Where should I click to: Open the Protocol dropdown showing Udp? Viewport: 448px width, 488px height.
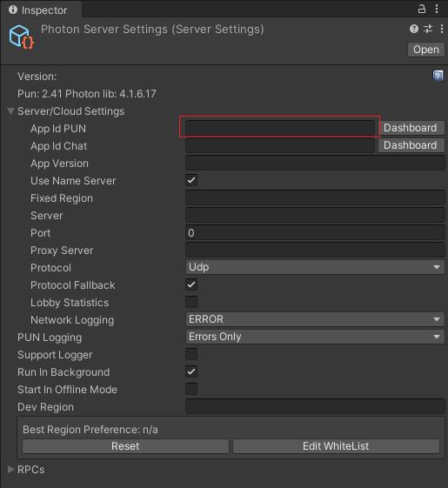point(315,267)
